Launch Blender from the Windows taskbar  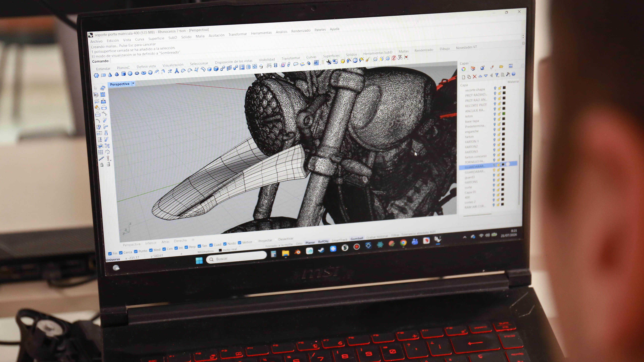tap(298, 252)
